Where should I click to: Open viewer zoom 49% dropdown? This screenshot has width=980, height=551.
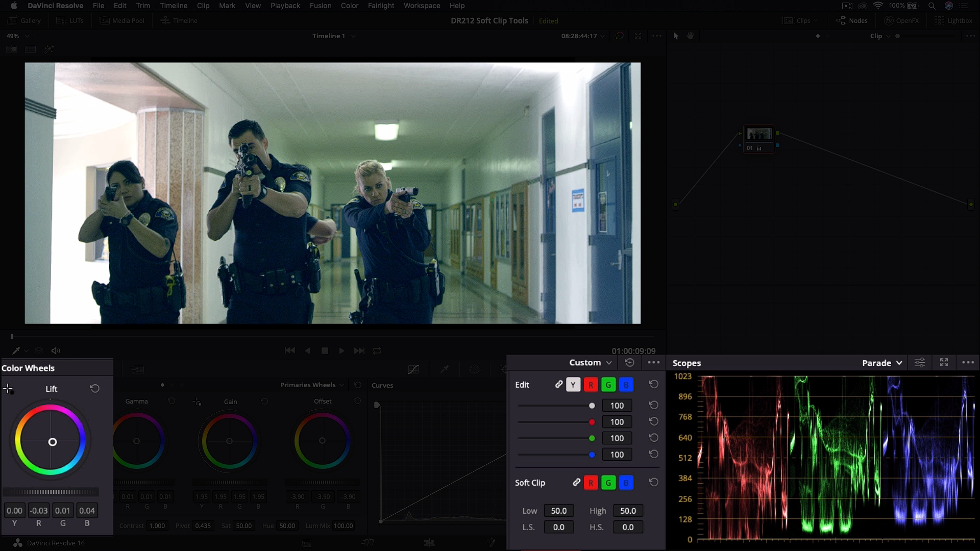click(17, 36)
